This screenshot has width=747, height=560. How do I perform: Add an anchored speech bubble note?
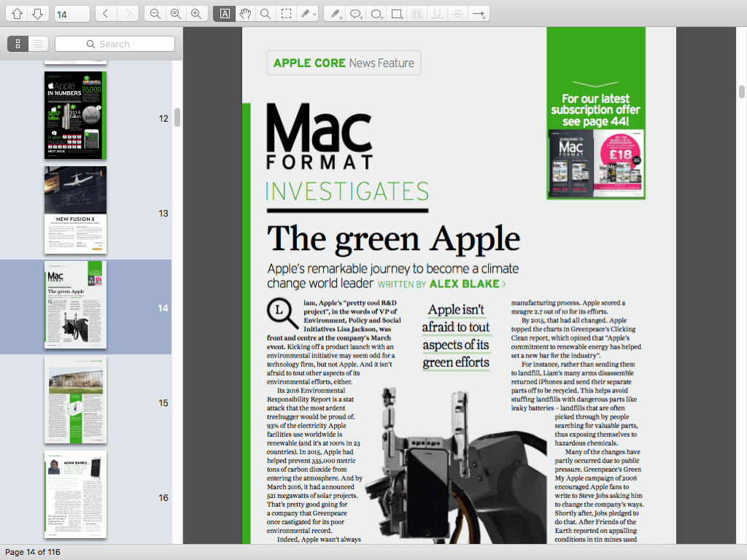point(356,14)
